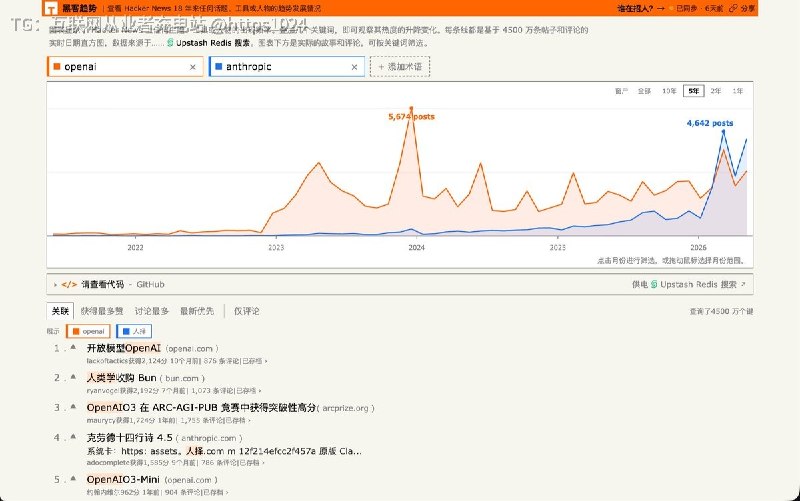Image resolution: width=800 pixels, height=501 pixels.
Task: Click the '5,674 posts' peak point on chart
Action: coord(411,108)
